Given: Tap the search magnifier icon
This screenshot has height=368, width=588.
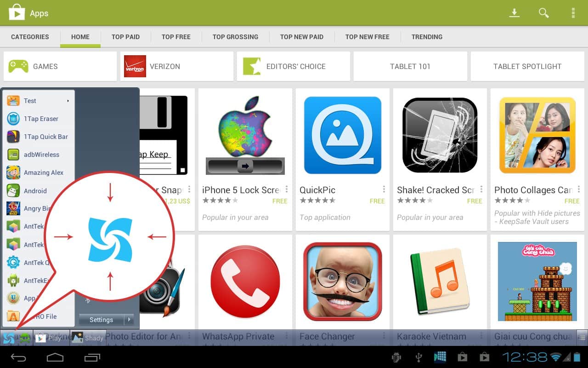Looking at the screenshot, I should [543, 13].
